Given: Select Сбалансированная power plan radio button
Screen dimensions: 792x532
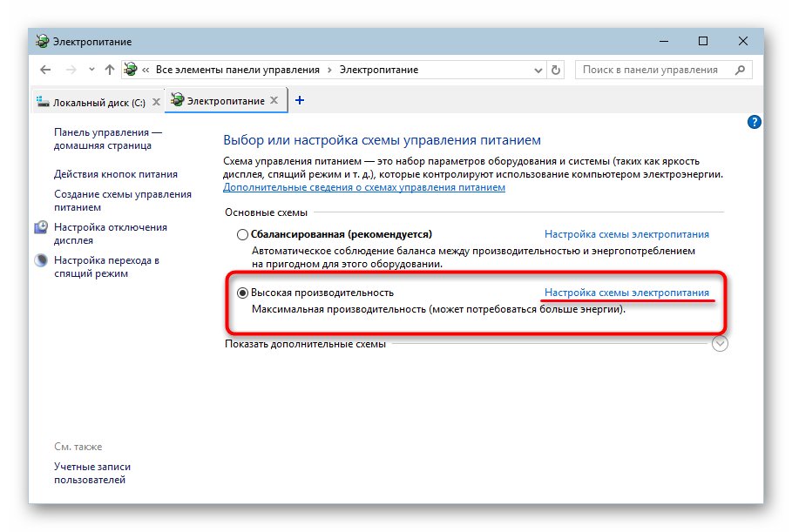Looking at the screenshot, I should pyautogui.click(x=242, y=235).
